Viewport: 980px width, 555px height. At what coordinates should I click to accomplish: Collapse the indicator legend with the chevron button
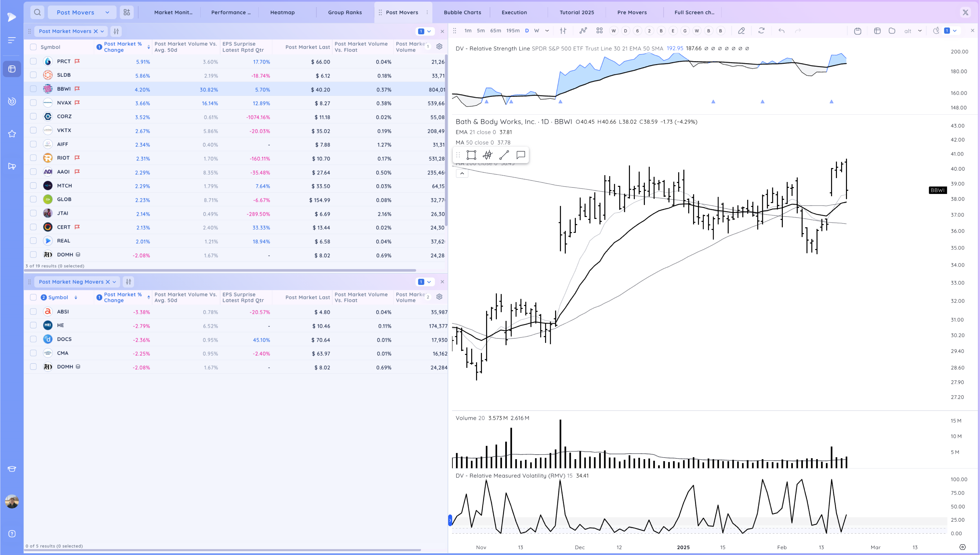462,173
